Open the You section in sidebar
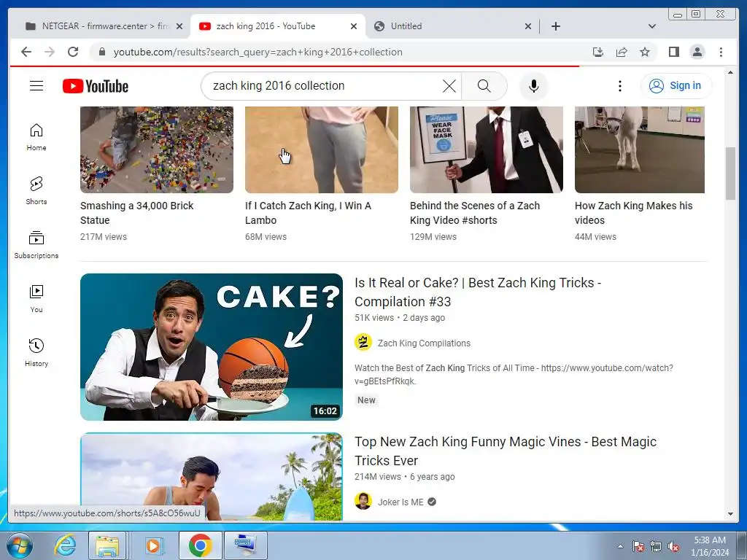The image size is (747, 560). point(36,298)
